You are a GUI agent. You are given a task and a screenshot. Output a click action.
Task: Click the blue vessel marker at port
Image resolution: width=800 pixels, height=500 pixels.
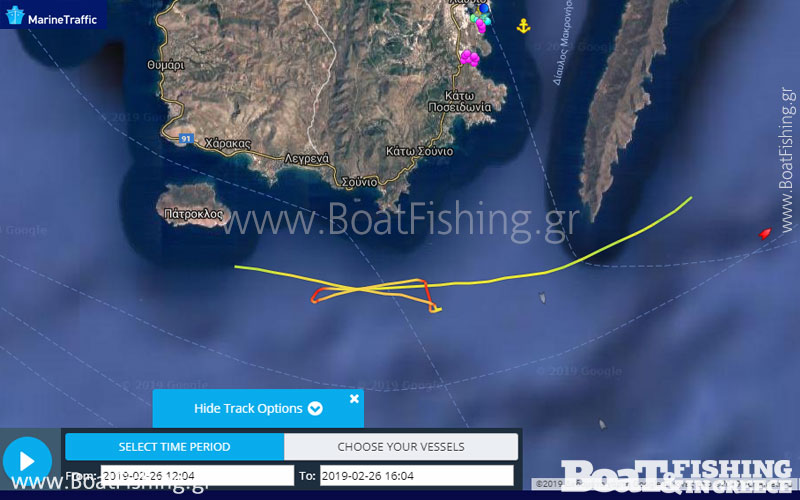pos(484,8)
